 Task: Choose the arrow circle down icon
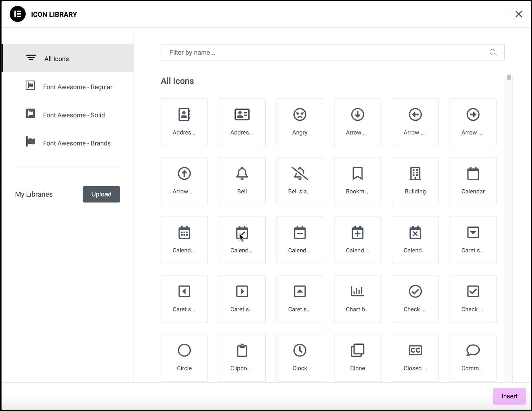tap(357, 122)
